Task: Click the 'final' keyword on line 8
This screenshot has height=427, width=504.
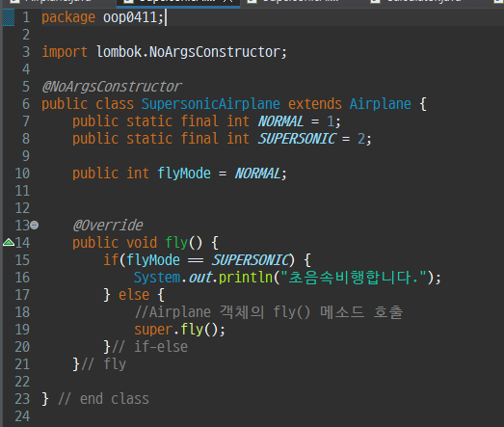Action: pyautogui.click(x=199, y=139)
